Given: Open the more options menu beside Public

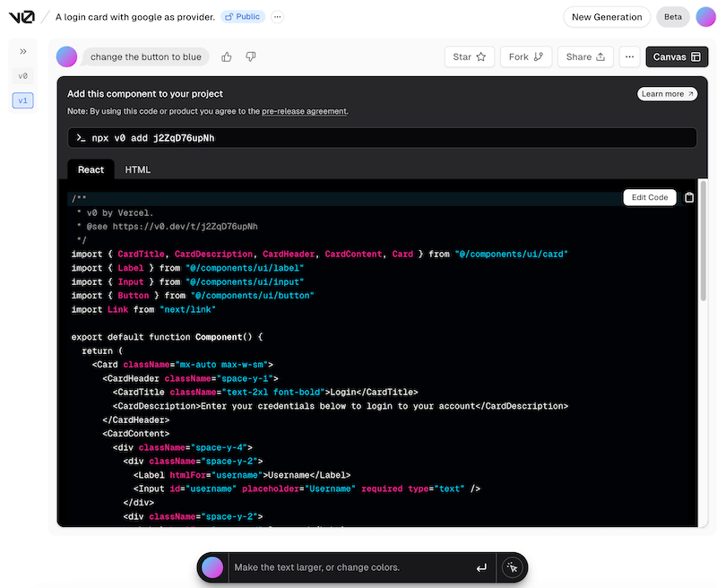Looking at the screenshot, I should click(278, 17).
